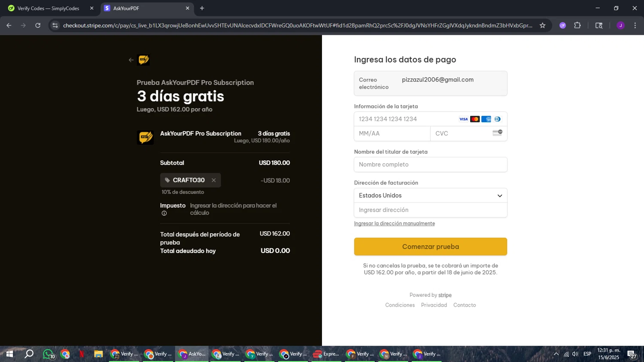Close the Verify Codes — SimplyCodes tab

(x=91, y=8)
